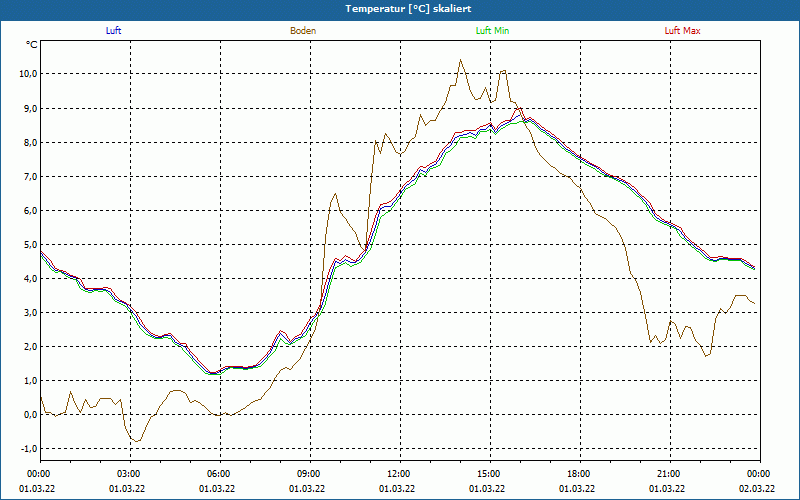Click the -1,0 y-axis label
The height and width of the screenshot is (500, 800).
click(29, 449)
